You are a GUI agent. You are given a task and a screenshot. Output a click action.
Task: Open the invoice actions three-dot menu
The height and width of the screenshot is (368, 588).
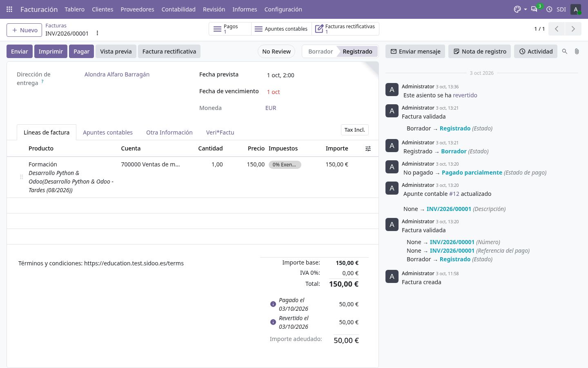[97, 33]
